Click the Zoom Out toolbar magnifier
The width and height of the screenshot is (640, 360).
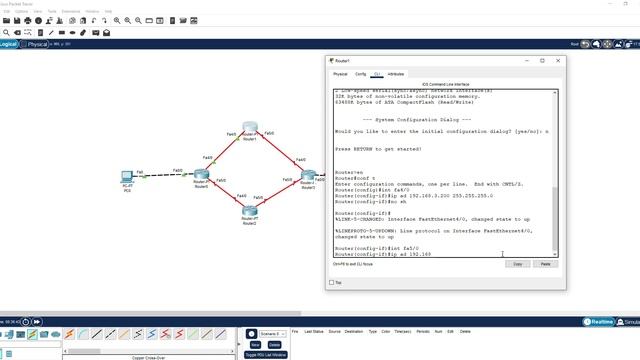pyautogui.click(x=138, y=20)
